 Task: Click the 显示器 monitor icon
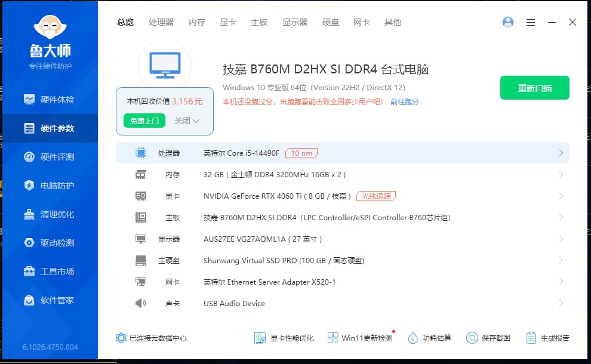pos(141,239)
